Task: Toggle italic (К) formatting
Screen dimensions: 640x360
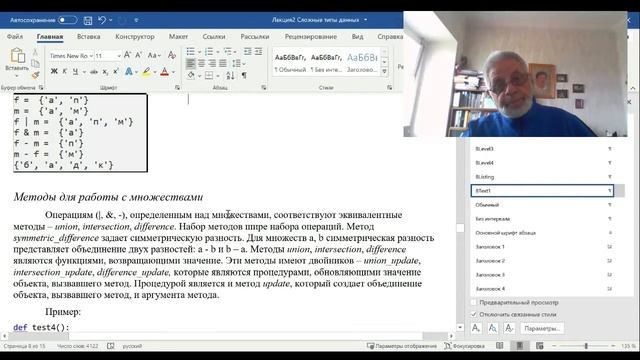Action: tap(65, 71)
